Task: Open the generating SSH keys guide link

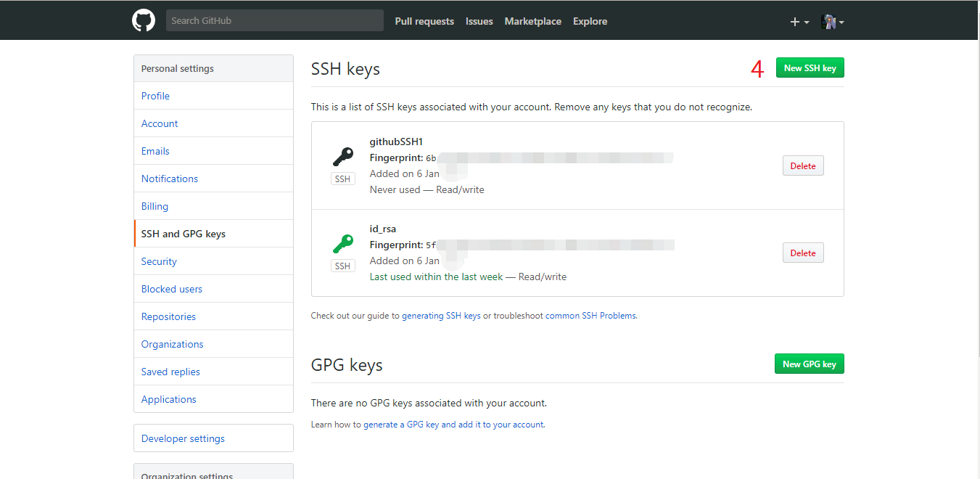Action: [441, 316]
